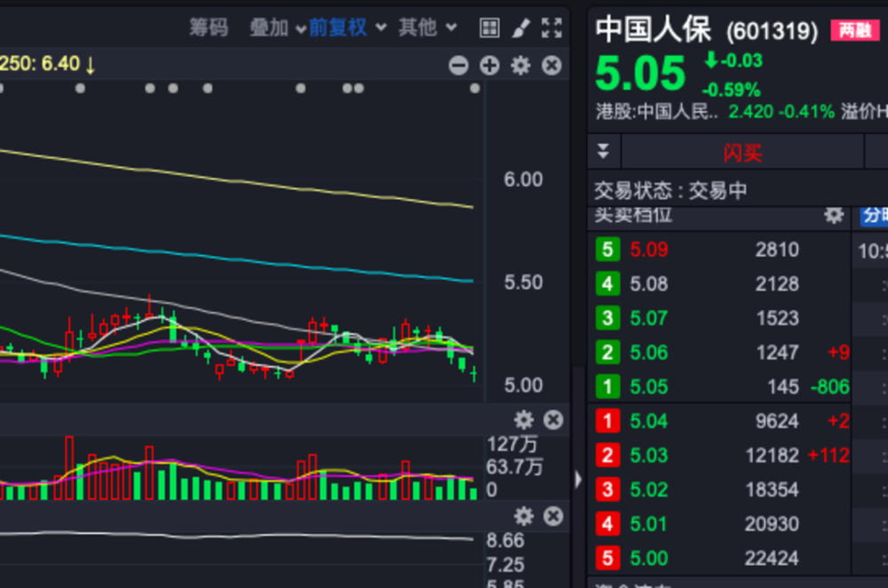Close the volume indicator panel
Image resolution: width=888 pixels, height=588 pixels.
(x=553, y=420)
